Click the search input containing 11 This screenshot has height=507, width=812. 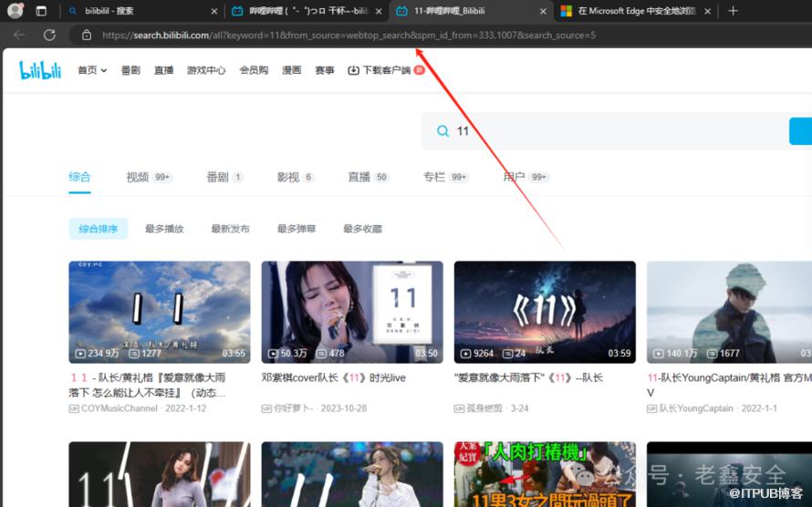pyautogui.click(x=611, y=131)
